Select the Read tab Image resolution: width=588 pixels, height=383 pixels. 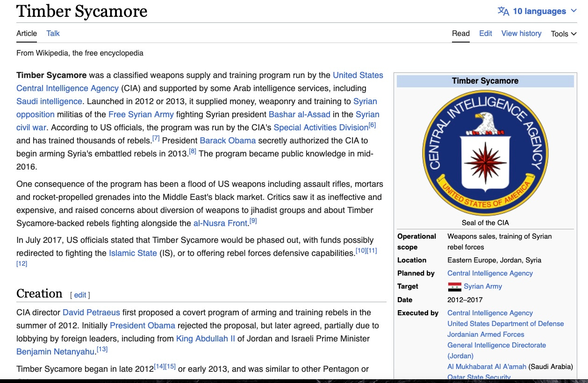click(461, 33)
